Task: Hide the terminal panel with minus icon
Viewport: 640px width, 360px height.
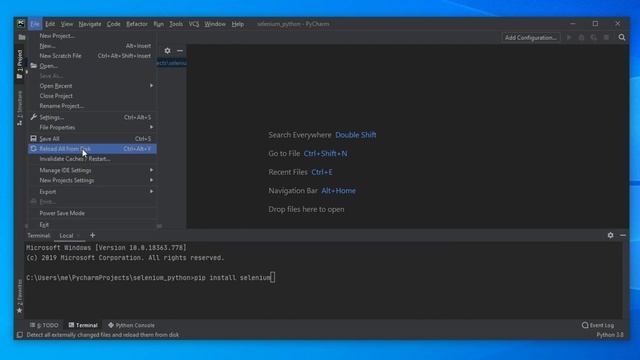Action: tap(622, 235)
